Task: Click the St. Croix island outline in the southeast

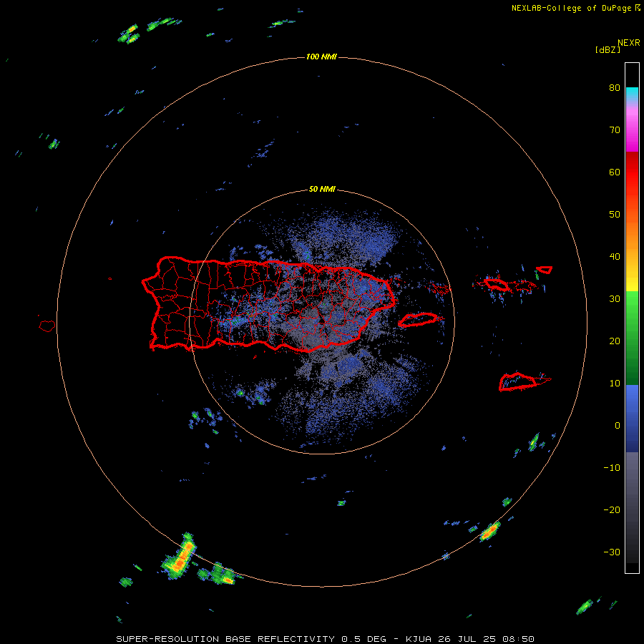Action: click(519, 381)
